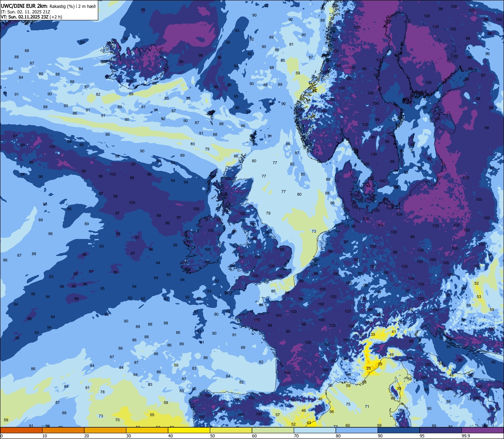Click the orange 10–20 legend swatch
504x439 pixels.
(x=63, y=430)
